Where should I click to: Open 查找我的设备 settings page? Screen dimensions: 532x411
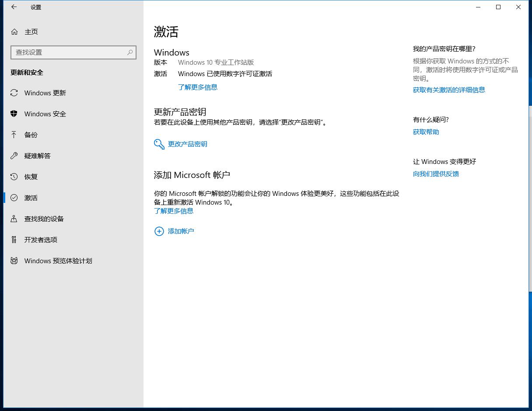[44, 219]
